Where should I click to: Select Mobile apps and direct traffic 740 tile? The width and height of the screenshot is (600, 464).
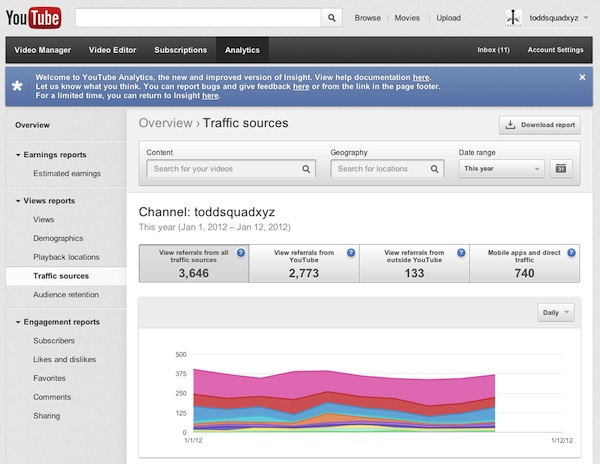pos(524,264)
